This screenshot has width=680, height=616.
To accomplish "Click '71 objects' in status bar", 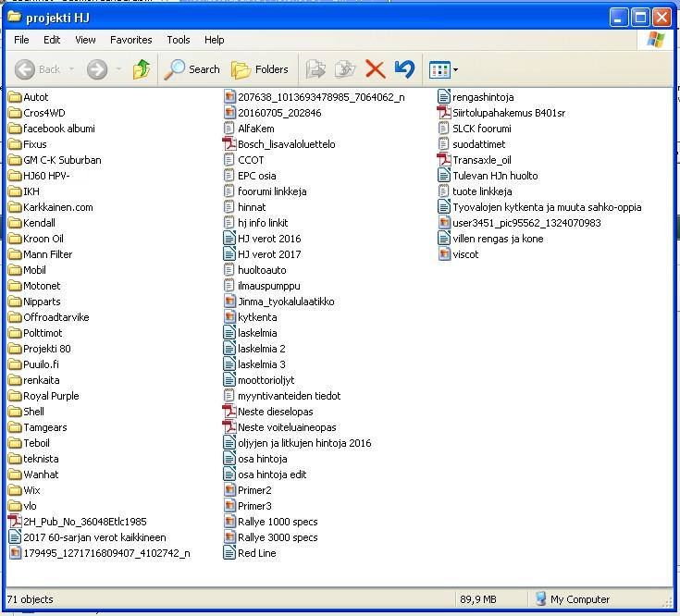I will 31,599.
